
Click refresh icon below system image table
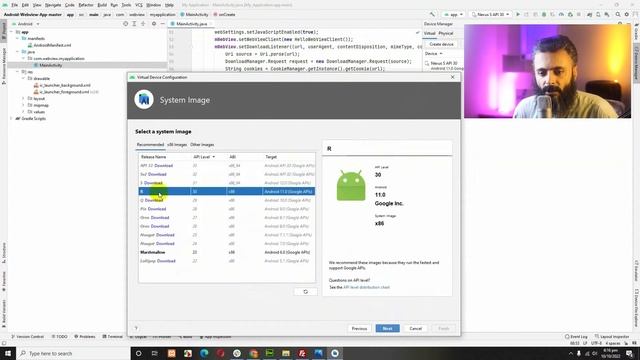click(x=305, y=291)
